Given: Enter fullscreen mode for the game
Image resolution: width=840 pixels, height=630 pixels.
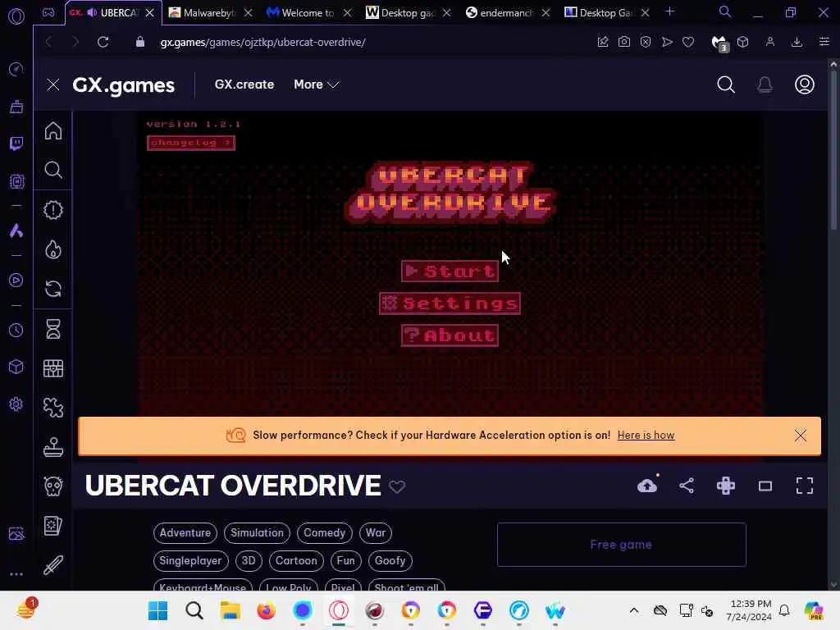Looking at the screenshot, I should coord(805,486).
